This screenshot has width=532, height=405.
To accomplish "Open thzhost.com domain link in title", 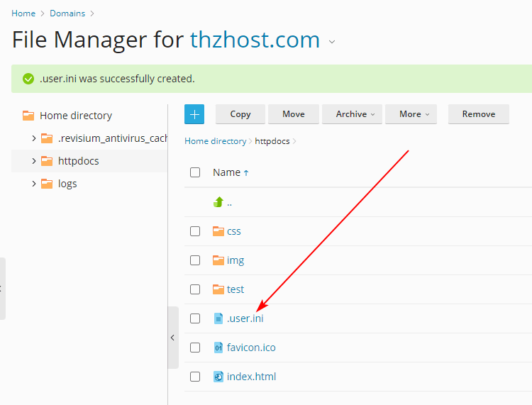I will click(x=255, y=40).
